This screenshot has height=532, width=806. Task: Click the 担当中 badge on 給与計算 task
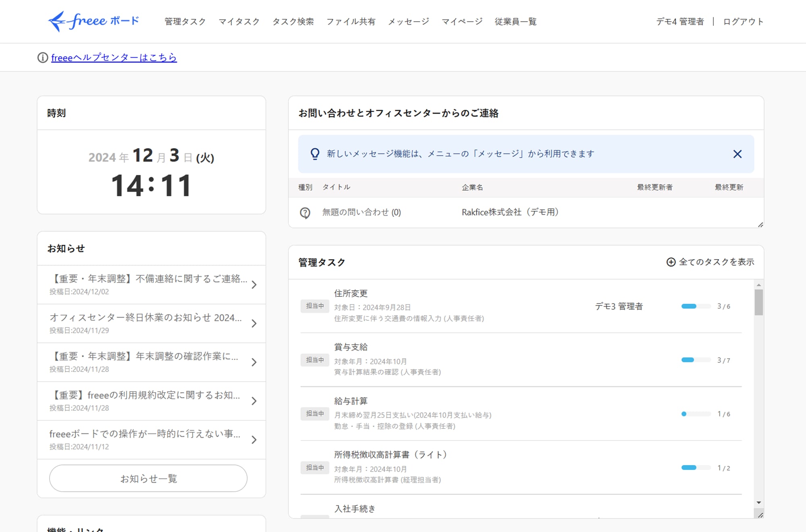click(315, 414)
